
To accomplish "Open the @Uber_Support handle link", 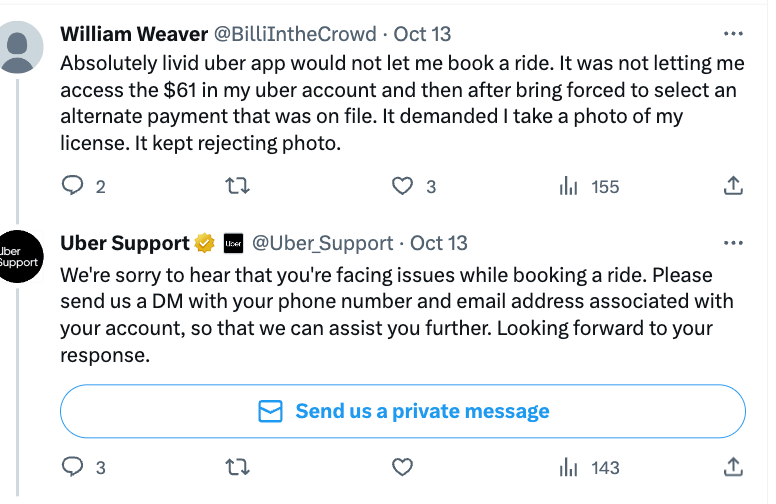I will (322, 243).
